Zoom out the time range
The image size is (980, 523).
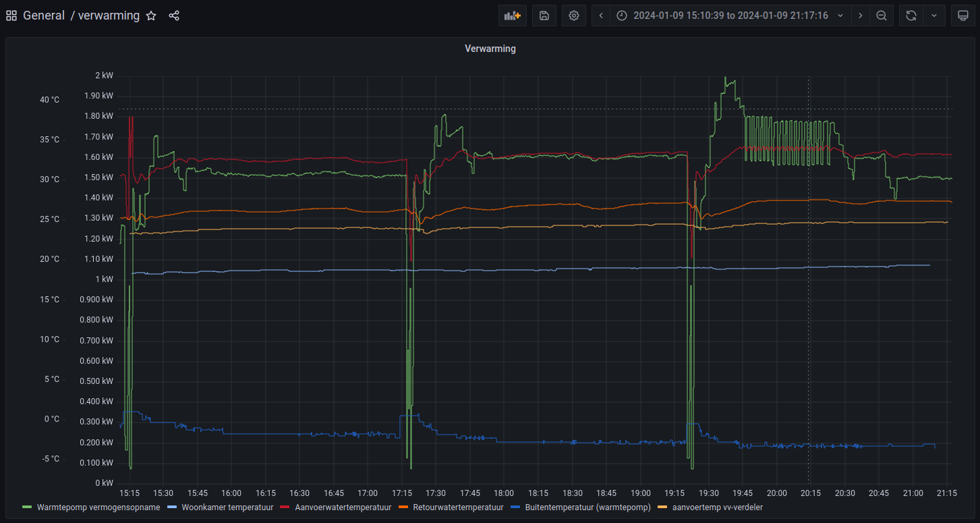pyautogui.click(x=882, y=16)
